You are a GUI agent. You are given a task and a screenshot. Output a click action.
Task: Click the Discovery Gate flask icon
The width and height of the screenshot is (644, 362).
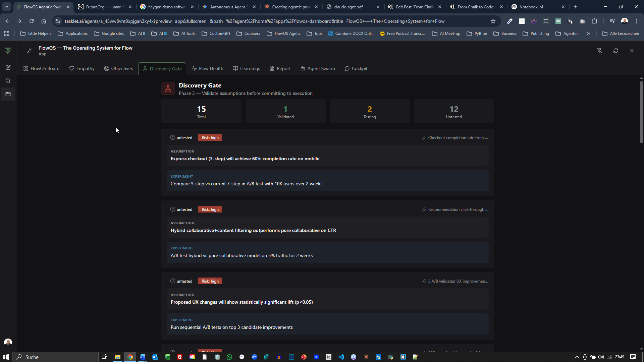pos(168,89)
